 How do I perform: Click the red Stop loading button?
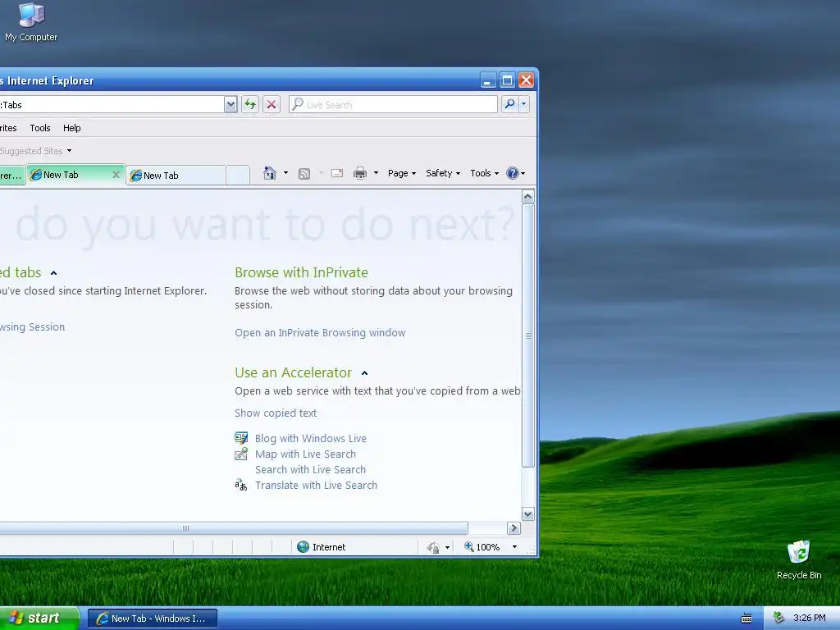click(x=272, y=104)
